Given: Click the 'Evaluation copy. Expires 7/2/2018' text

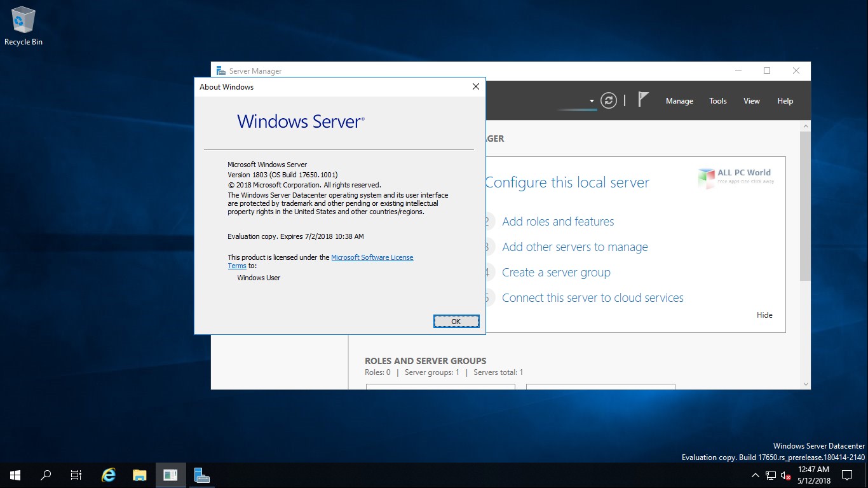Looking at the screenshot, I should click(295, 236).
